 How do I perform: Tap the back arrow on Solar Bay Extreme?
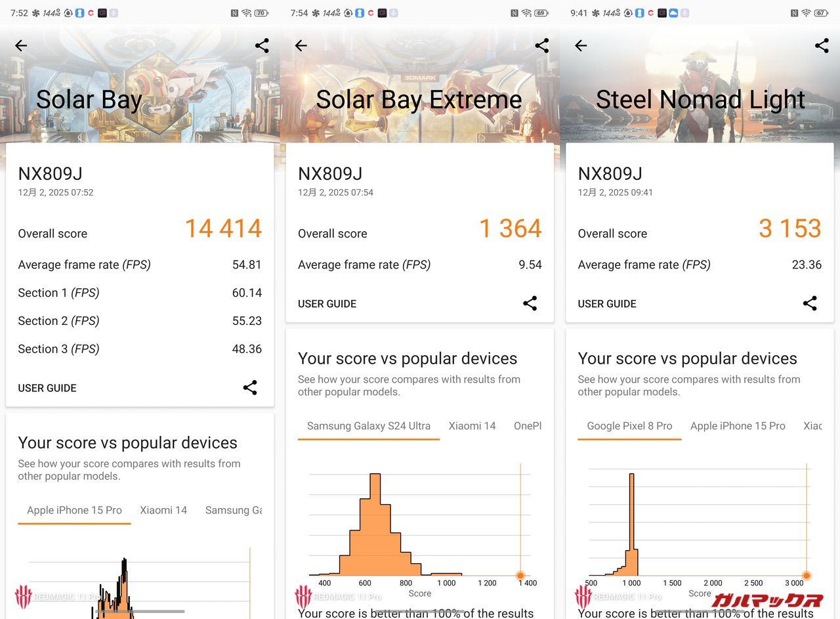pyautogui.click(x=301, y=45)
